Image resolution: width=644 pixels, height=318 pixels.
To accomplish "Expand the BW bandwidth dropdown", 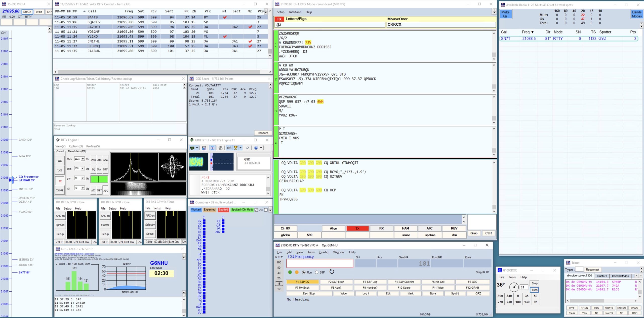I will [x=83, y=178].
